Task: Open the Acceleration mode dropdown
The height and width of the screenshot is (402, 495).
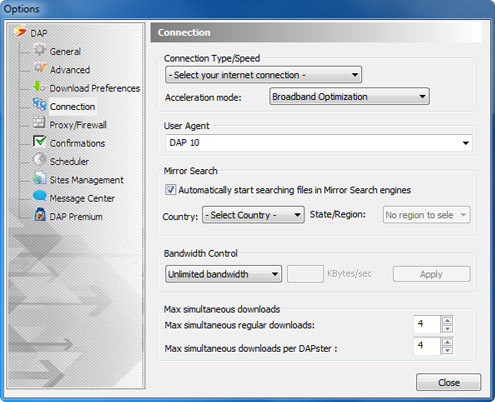Action: tap(349, 97)
